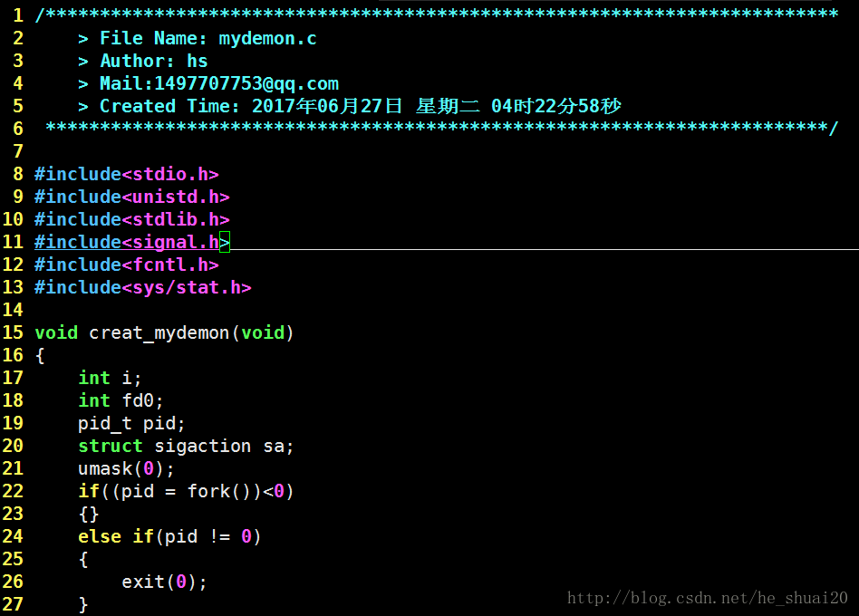859x616 pixels.
Task: Click the creat_mydemon function name
Action: tap(159, 332)
